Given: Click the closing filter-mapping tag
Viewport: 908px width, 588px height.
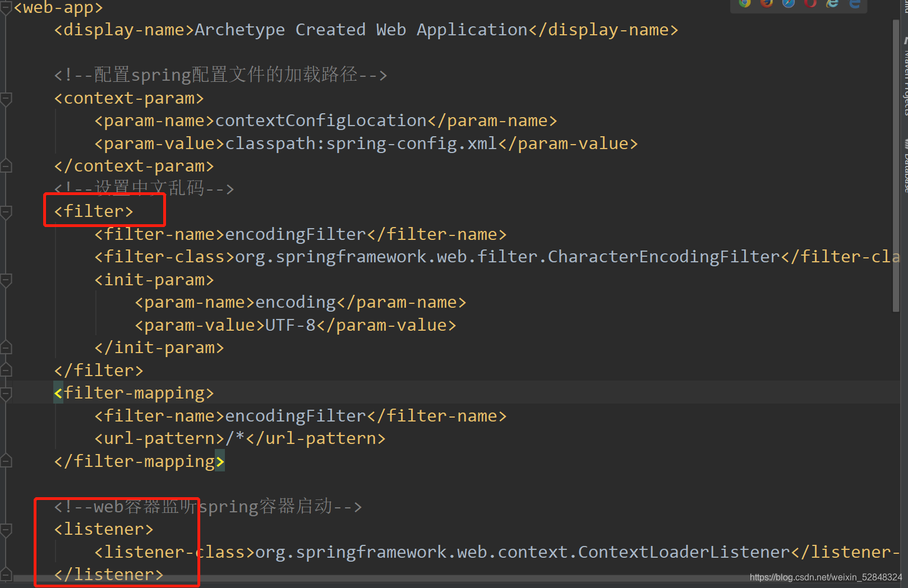Looking at the screenshot, I should pos(139,461).
